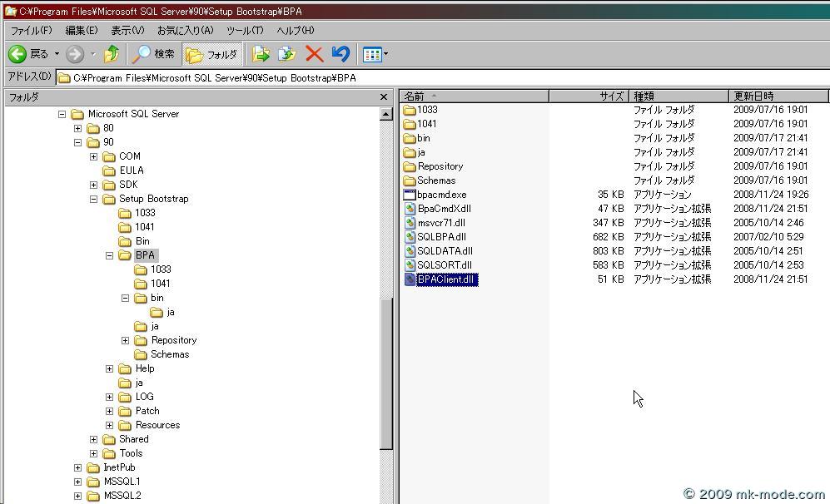Click the Move To toolbar icon
830x504 pixels.
coord(262,53)
